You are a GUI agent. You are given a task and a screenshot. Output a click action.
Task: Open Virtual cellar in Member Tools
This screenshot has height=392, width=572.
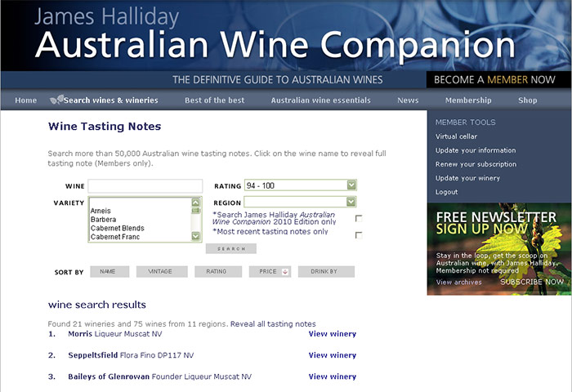(x=456, y=136)
